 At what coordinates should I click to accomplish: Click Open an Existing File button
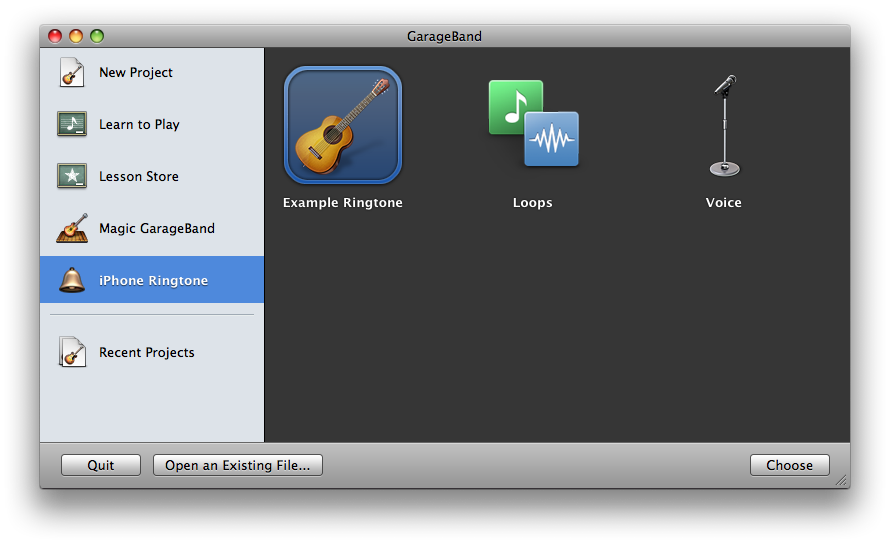coord(238,465)
